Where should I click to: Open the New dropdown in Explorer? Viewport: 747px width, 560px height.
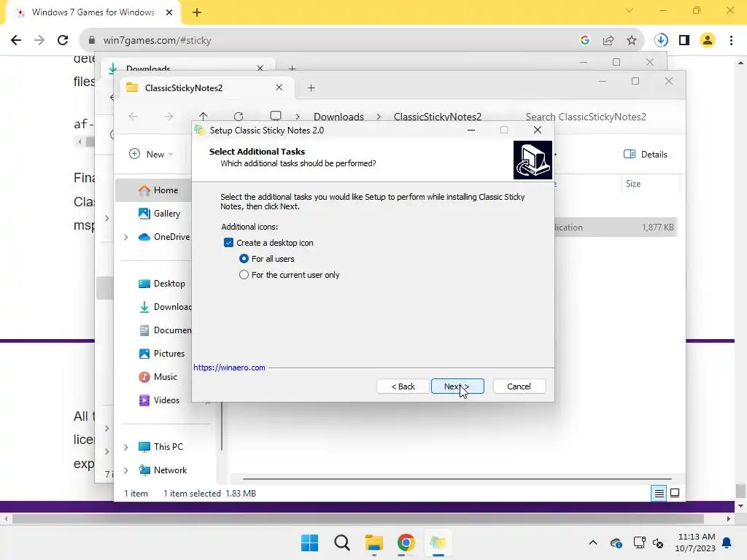pyautogui.click(x=151, y=155)
